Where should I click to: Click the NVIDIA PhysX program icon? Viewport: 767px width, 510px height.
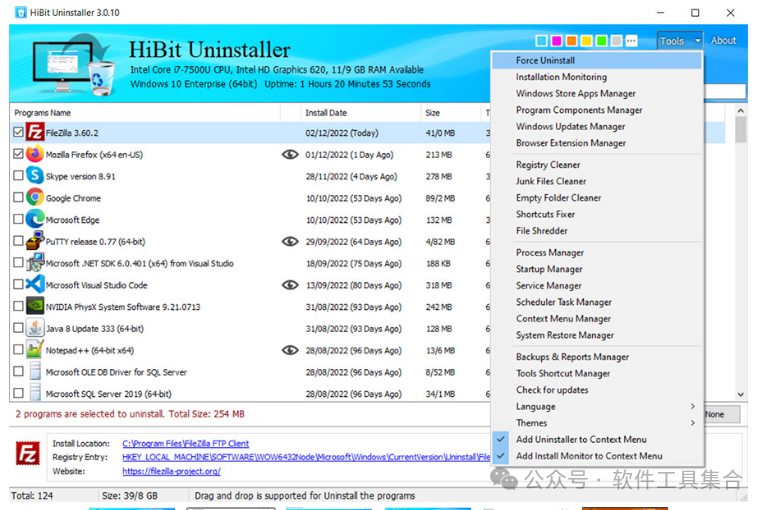point(35,306)
